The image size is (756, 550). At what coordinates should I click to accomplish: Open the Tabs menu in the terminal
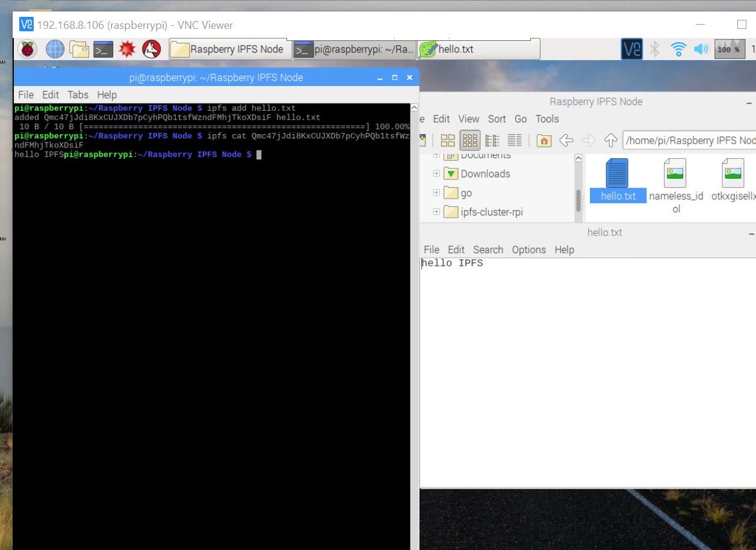tap(78, 94)
